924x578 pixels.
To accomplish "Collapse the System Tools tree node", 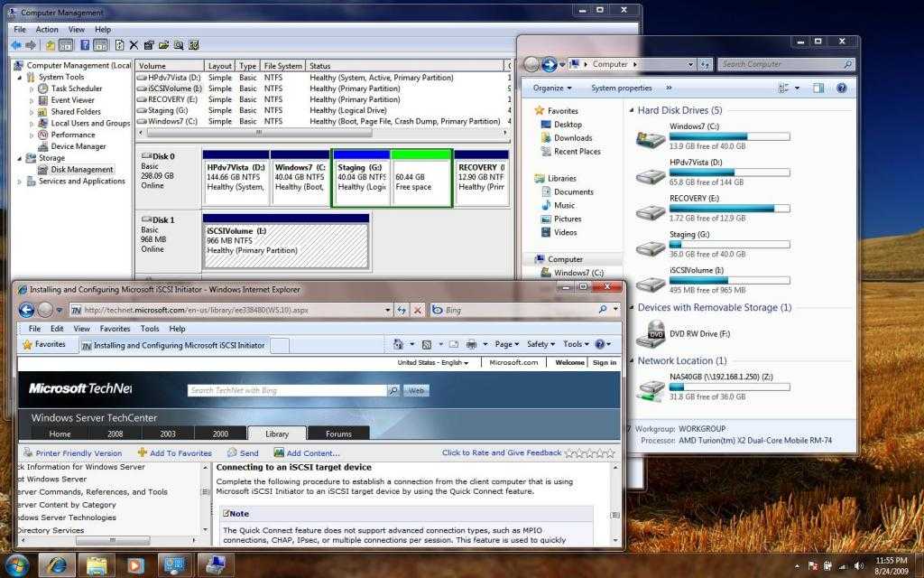I will click(20, 78).
